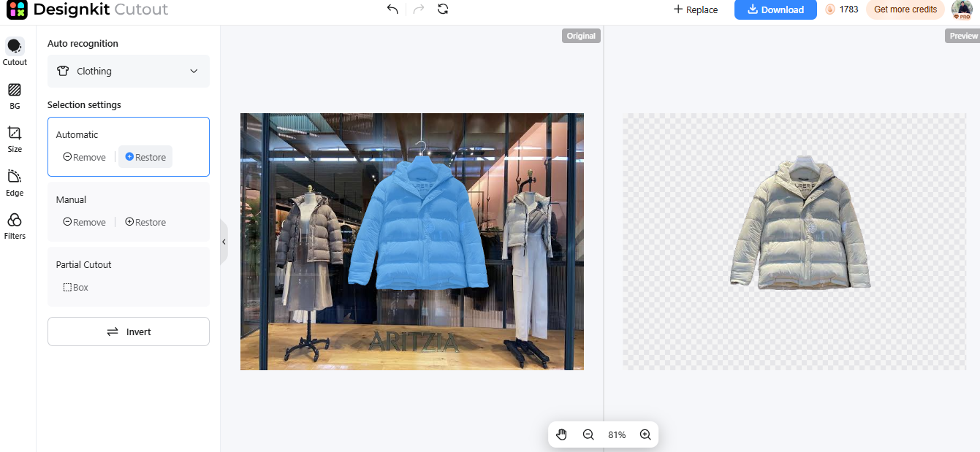Expand the Clothing recognition dropdown
The image size is (980, 452).
pyautogui.click(x=129, y=71)
